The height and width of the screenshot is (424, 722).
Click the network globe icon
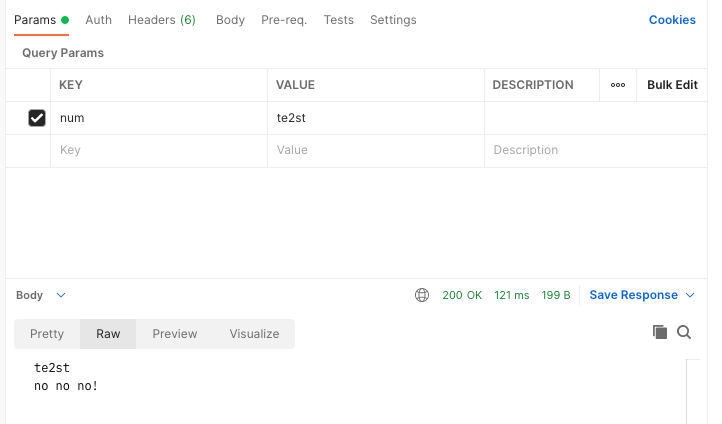pos(422,295)
